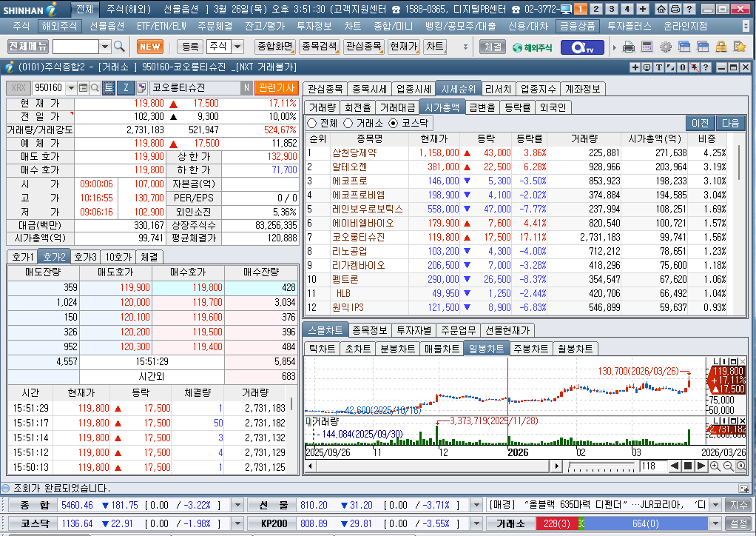Toggle the 토 button beside stock code
The height and width of the screenshot is (536, 756).
[x=109, y=88]
